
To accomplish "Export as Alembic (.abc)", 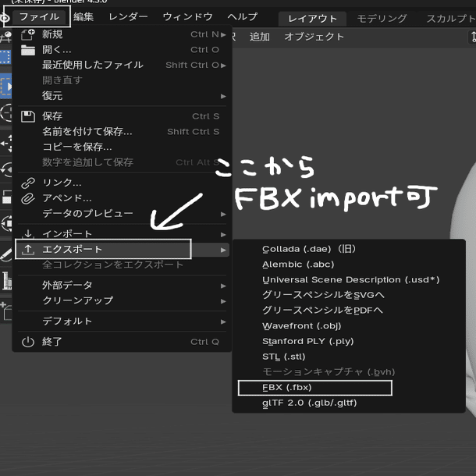I will (349, 265).
